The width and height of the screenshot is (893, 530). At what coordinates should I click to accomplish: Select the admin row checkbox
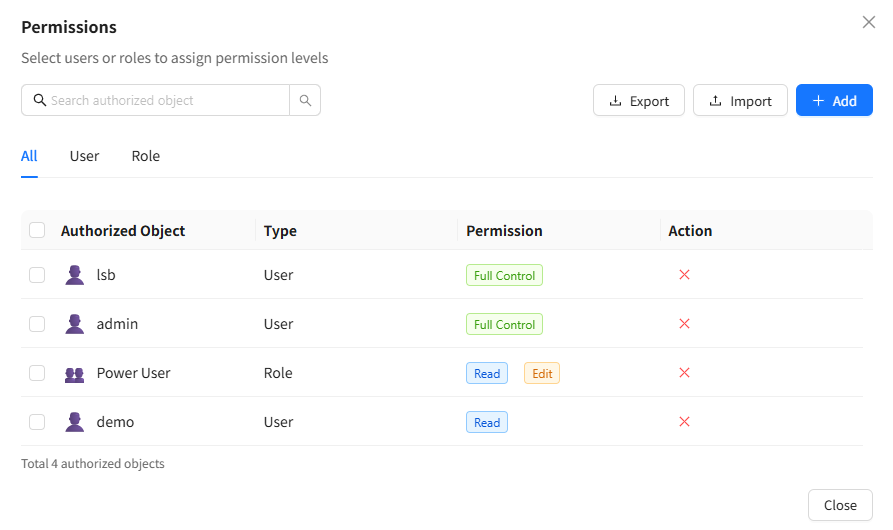(x=37, y=324)
